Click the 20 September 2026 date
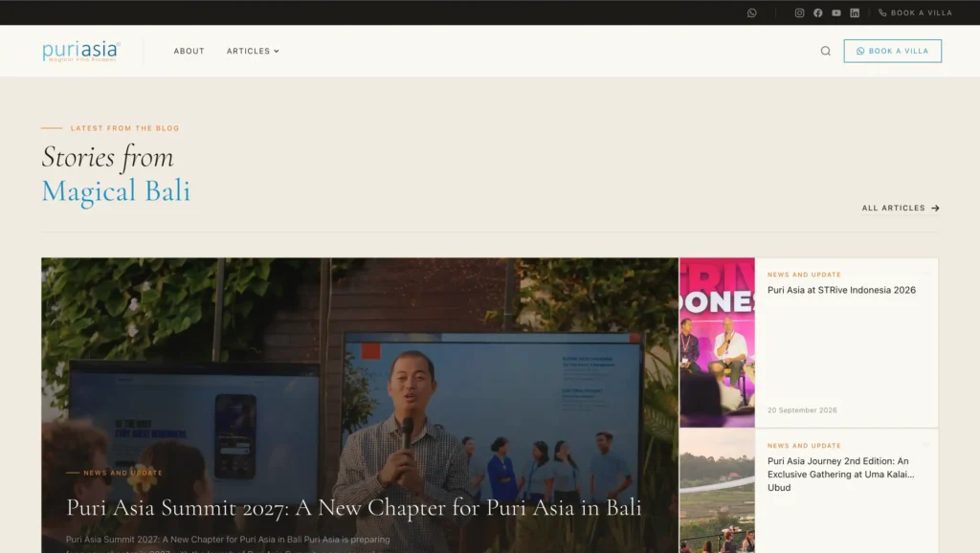980x553 pixels. [802, 410]
